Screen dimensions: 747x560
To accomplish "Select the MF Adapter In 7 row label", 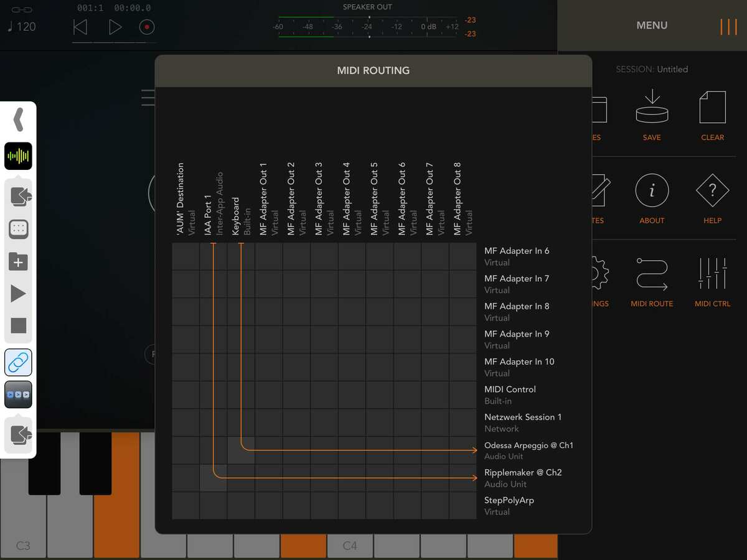I will (517, 284).
